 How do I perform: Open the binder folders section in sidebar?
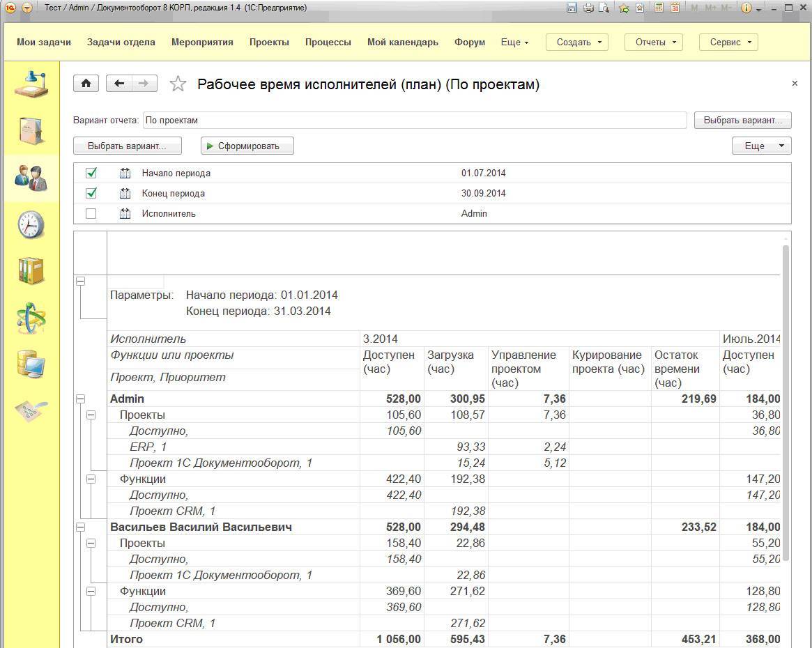[31, 271]
